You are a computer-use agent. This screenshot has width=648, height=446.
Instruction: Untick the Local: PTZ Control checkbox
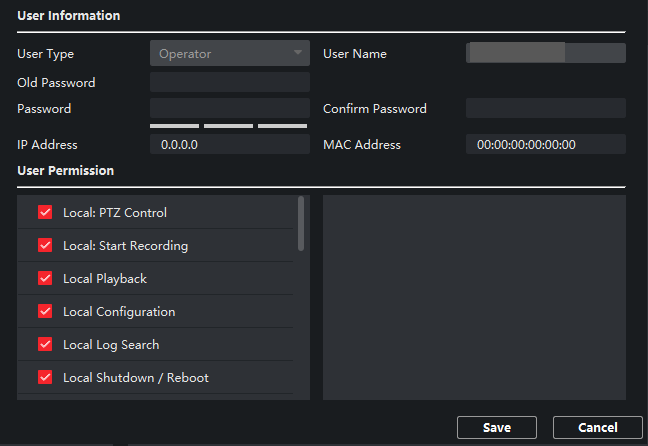tap(45, 212)
